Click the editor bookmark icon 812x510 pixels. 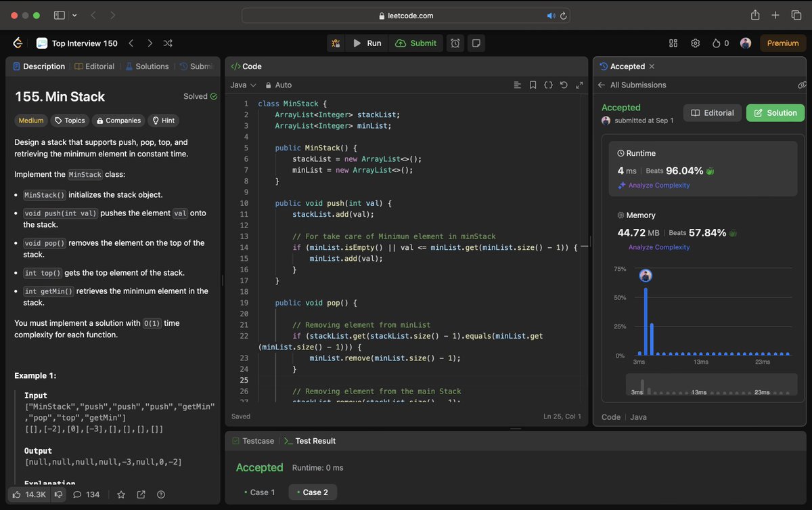click(x=533, y=85)
